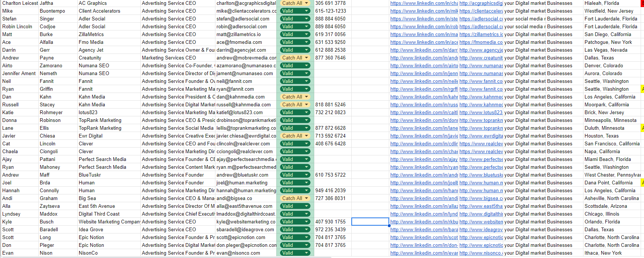This screenshot has height=258, width=644.
Task: Open the east5thavenue website link
Action: [481, 206]
